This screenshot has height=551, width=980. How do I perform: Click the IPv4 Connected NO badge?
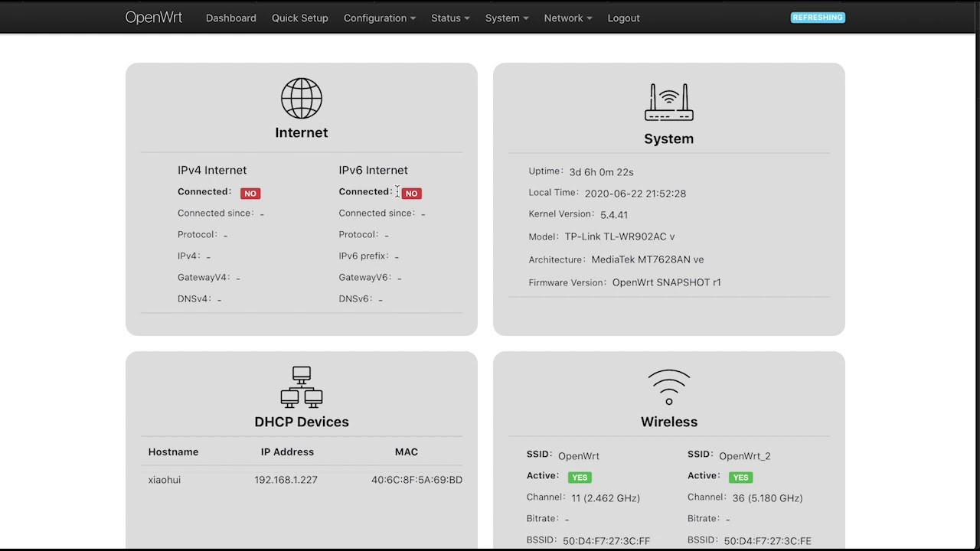(x=250, y=193)
